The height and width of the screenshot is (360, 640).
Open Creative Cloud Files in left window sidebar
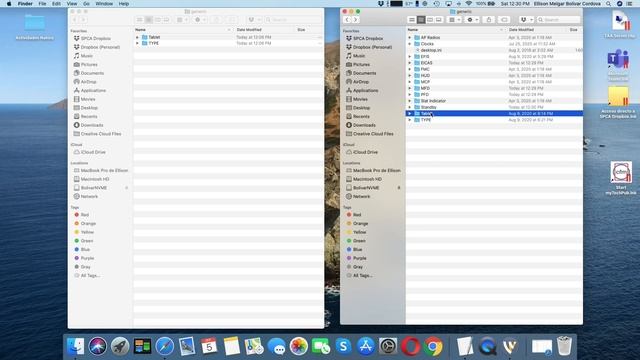[x=101, y=133]
